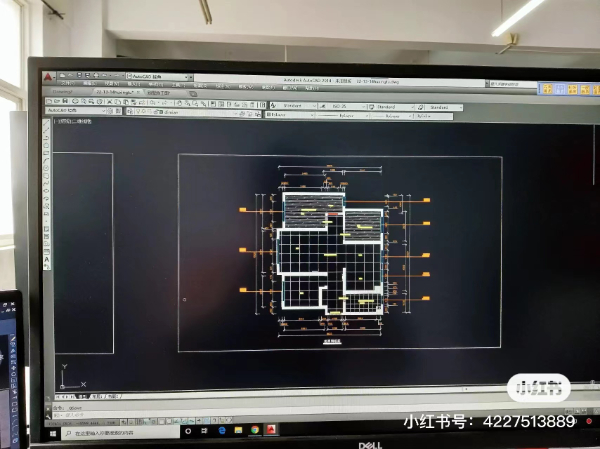Open the text style Standard dropdown
600x449 pixels.
coord(297,106)
